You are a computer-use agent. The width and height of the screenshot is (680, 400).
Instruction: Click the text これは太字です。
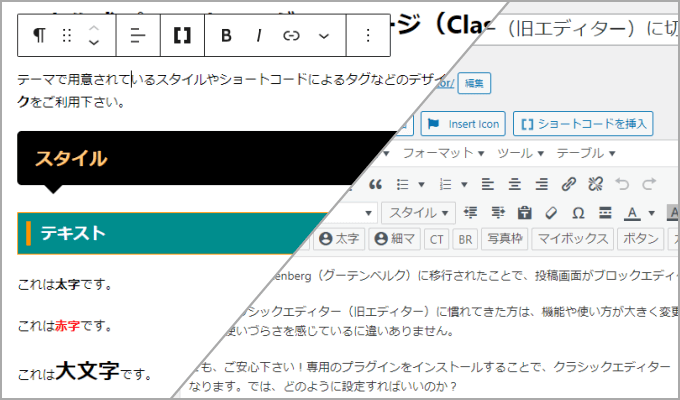(65, 285)
